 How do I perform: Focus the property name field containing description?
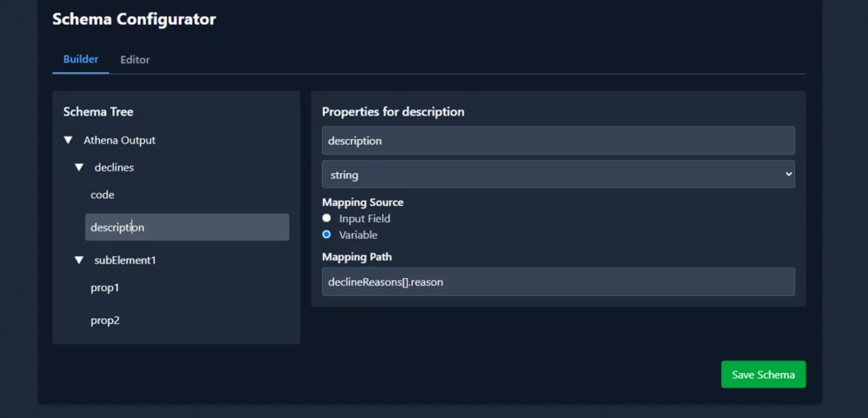558,141
